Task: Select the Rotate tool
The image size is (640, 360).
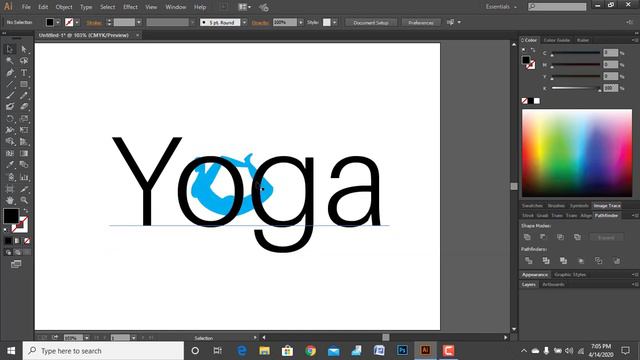Action: tap(10, 119)
